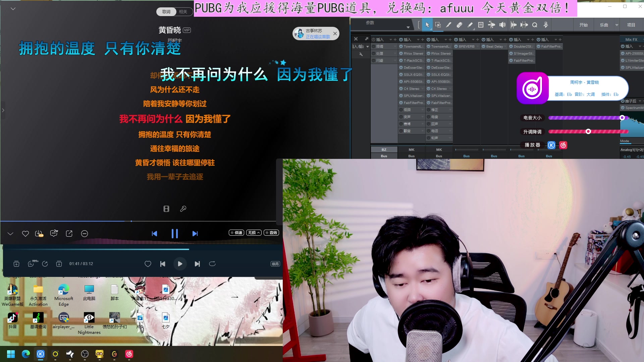The width and height of the screenshot is (644, 362).
Task: Open the 项目 project page
Action: [x=631, y=25]
